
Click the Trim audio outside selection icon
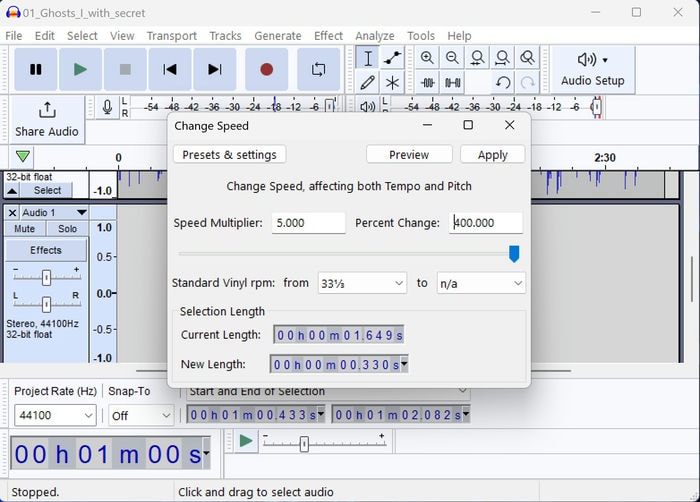(x=428, y=83)
